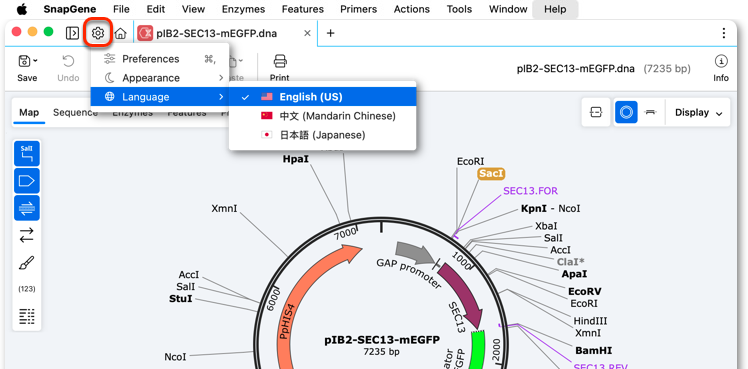Open the home screen icon

click(x=121, y=33)
